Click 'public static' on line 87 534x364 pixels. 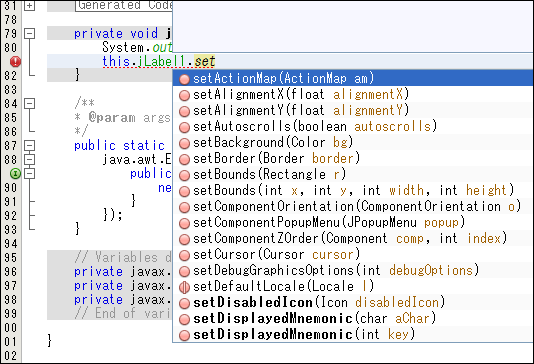[120, 146]
